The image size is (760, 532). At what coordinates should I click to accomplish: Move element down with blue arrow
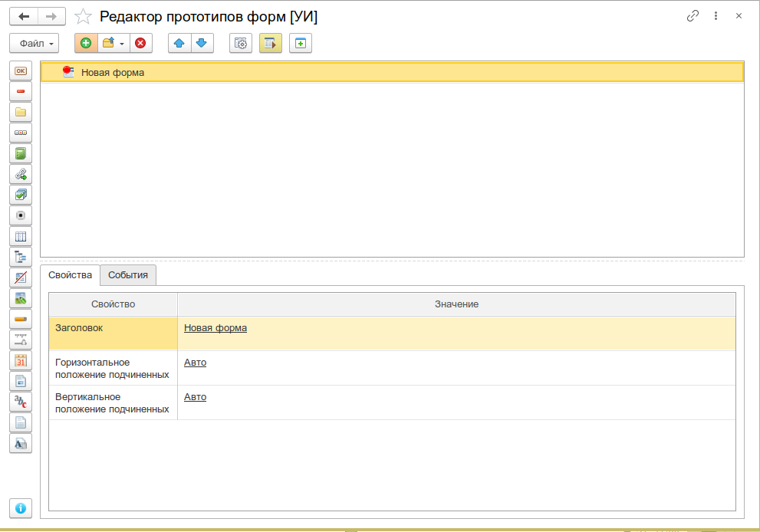pyautogui.click(x=202, y=43)
